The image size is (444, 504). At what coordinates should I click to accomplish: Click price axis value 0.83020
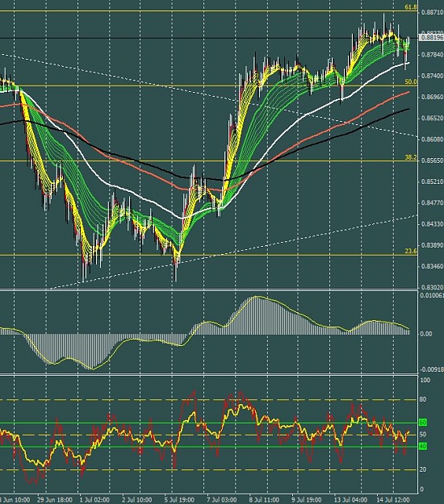coord(432,287)
